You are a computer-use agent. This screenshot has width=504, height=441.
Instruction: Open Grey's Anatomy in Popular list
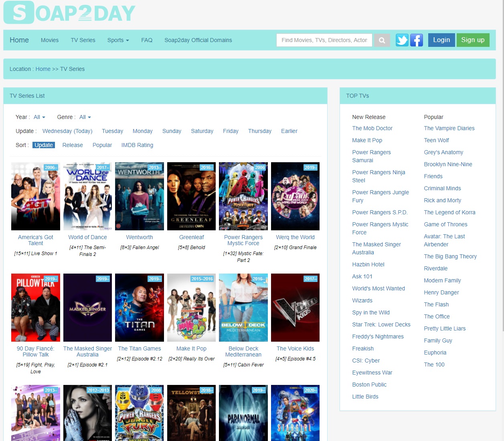click(443, 152)
